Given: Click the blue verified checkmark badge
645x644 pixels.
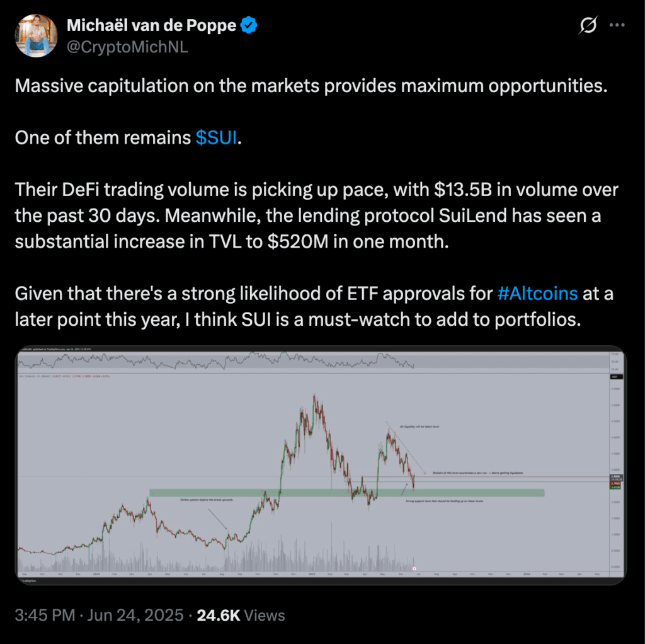Looking at the screenshot, I should pos(249,25).
